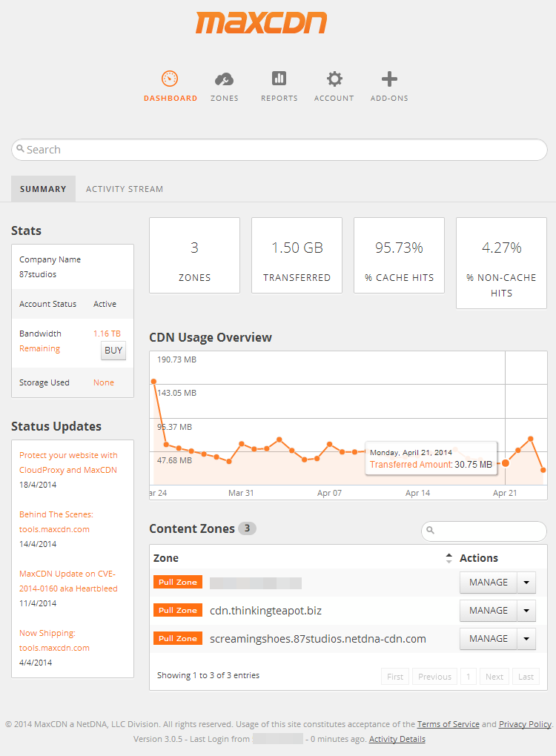This screenshot has height=756, width=556.
Task: Click the Last pagination button
Action: (x=526, y=677)
